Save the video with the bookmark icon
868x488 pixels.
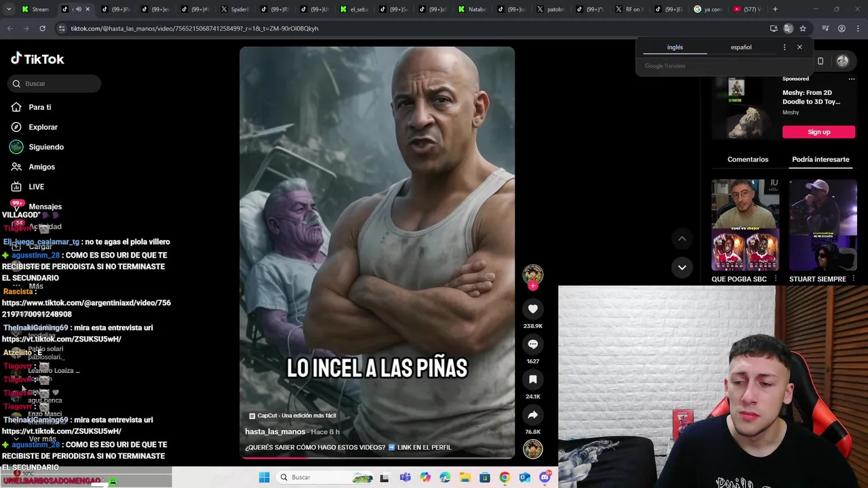coord(533,380)
